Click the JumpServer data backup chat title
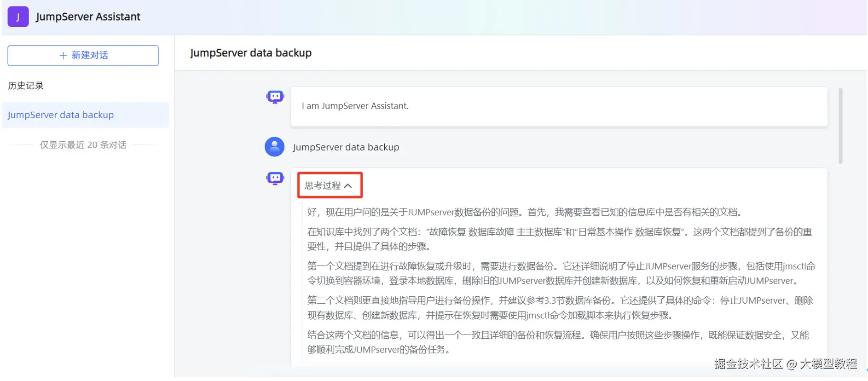The width and height of the screenshot is (868, 381). [251, 53]
